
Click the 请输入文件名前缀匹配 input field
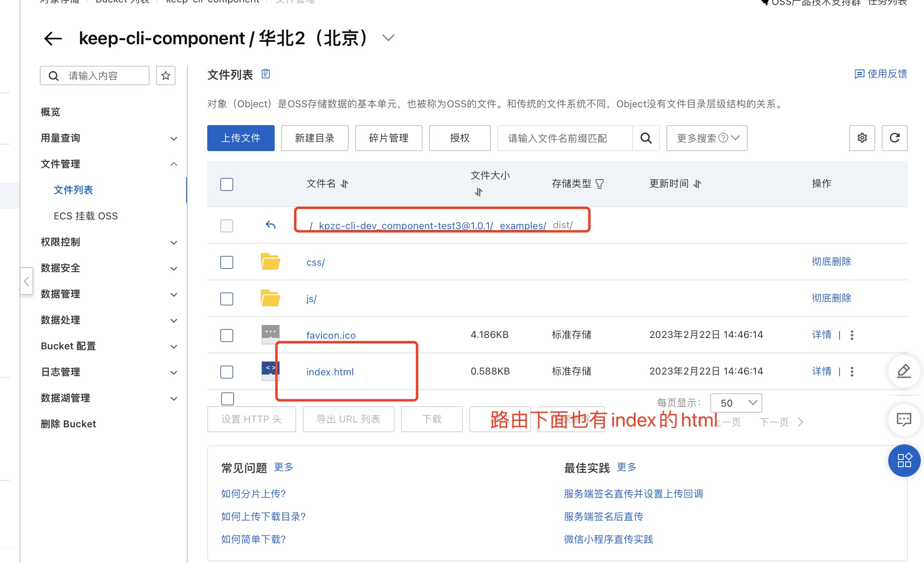coord(565,138)
